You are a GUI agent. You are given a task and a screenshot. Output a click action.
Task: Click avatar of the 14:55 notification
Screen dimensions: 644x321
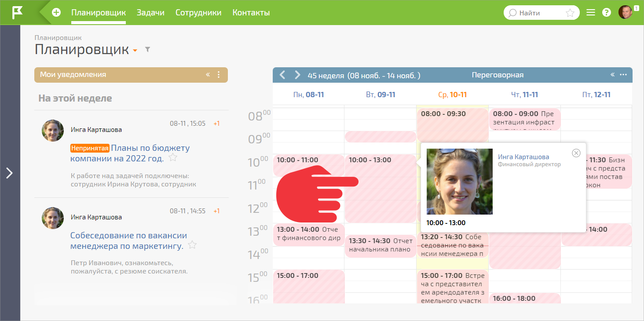(53, 218)
